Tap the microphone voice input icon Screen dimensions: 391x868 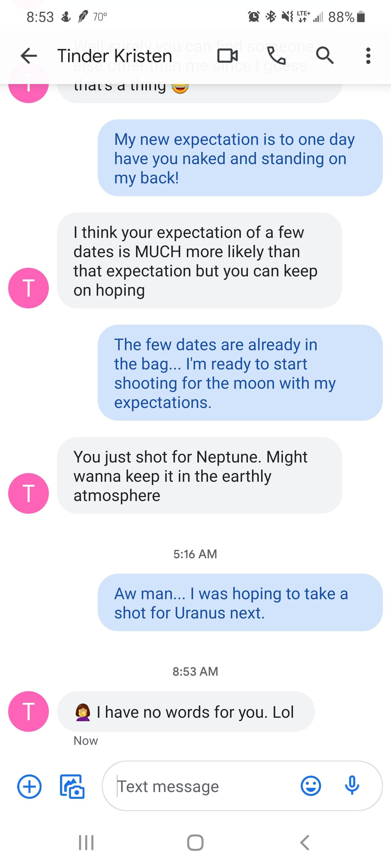click(x=352, y=786)
